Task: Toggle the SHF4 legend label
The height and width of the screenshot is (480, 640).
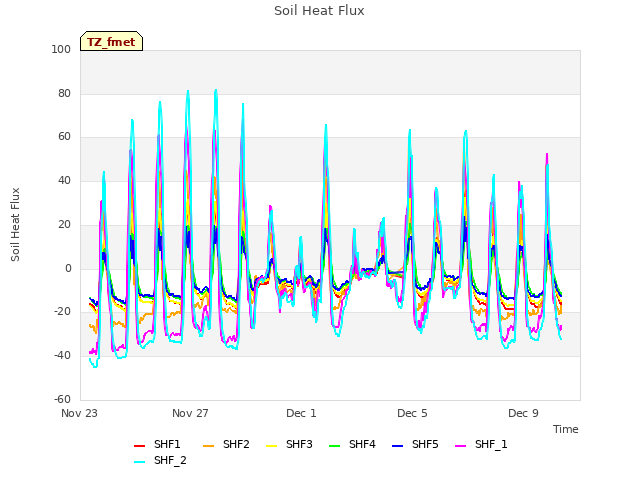Action: click(362, 444)
